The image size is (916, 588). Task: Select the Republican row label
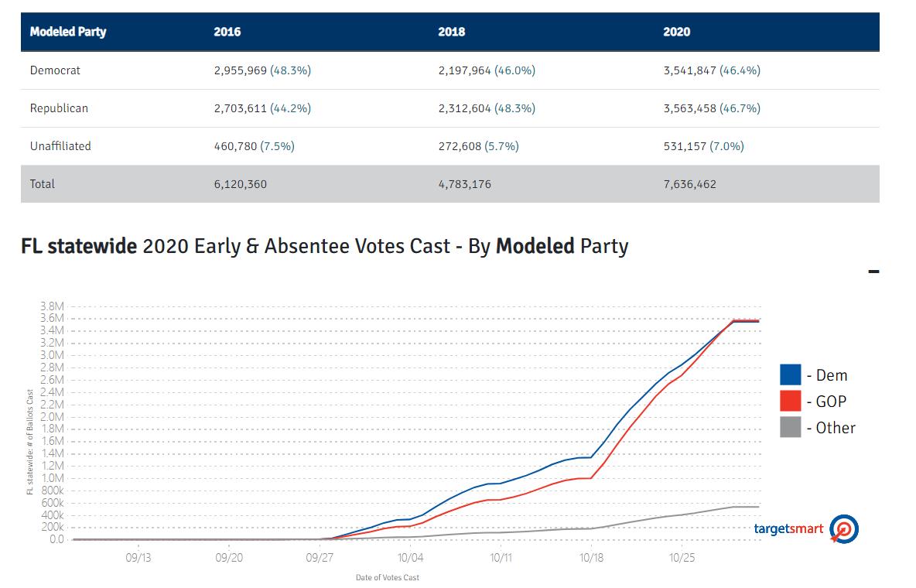(x=59, y=108)
